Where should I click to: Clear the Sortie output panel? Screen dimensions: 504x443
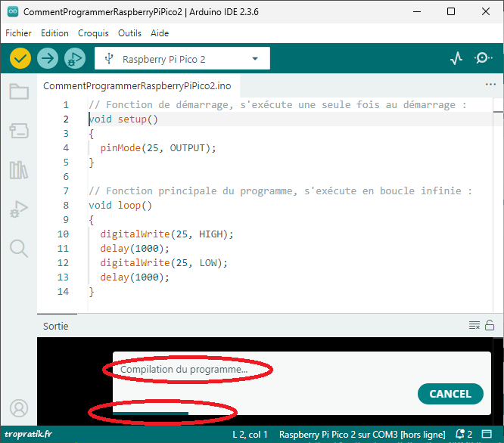tap(474, 325)
